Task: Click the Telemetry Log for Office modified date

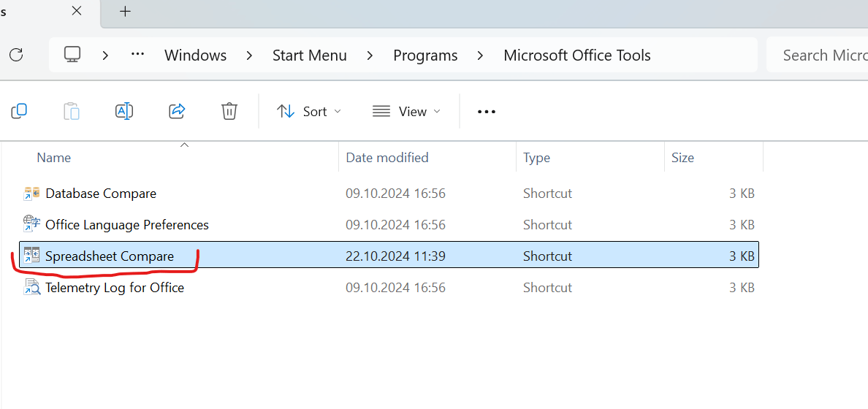Action: coord(395,288)
